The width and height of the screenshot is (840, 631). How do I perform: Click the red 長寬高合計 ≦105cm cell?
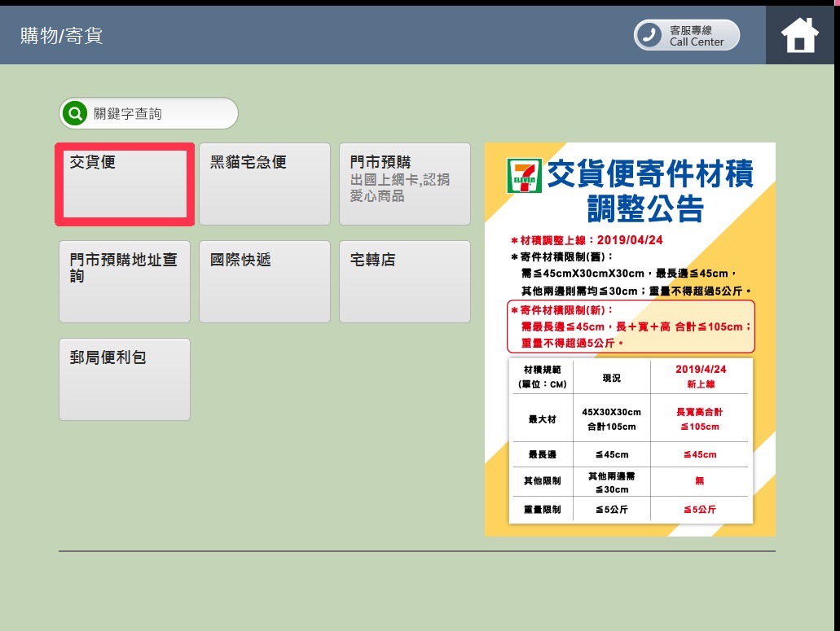click(700, 419)
